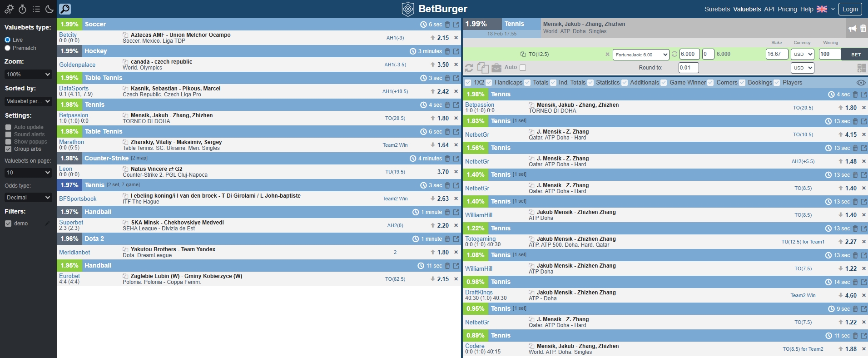868x358 pixels.
Task: Enable Sound alerts setting
Action: click(8, 134)
